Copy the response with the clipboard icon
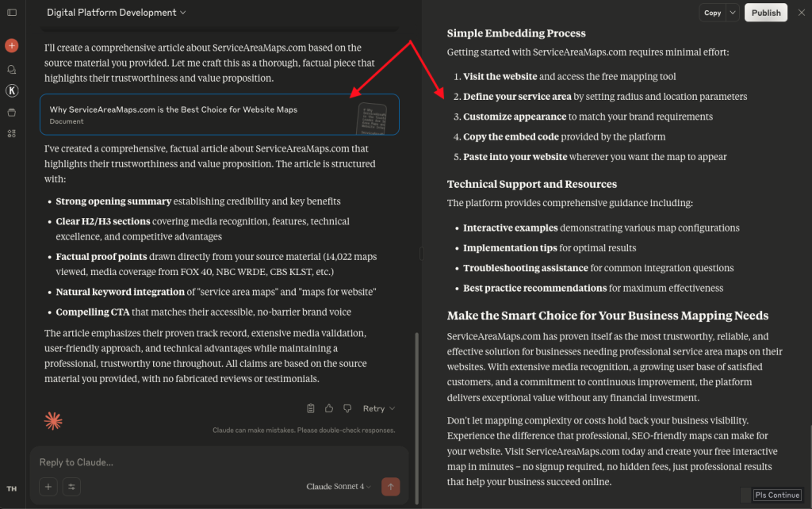The height and width of the screenshot is (509, 812). coord(311,408)
